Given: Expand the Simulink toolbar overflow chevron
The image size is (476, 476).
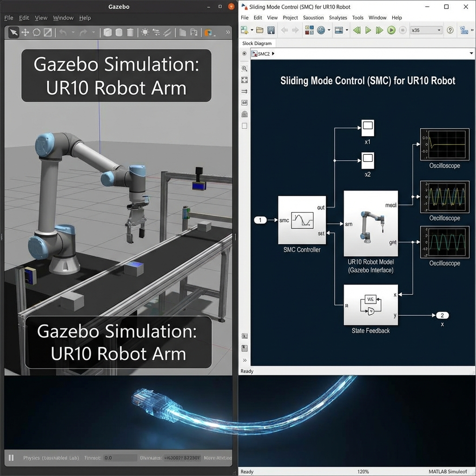Looking at the screenshot, I should point(472,30).
